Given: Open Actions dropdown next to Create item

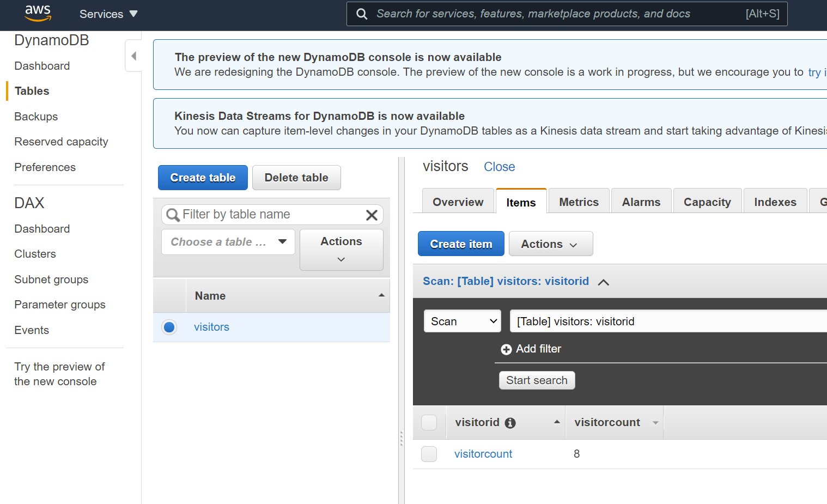Looking at the screenshot, I should 551,244.
